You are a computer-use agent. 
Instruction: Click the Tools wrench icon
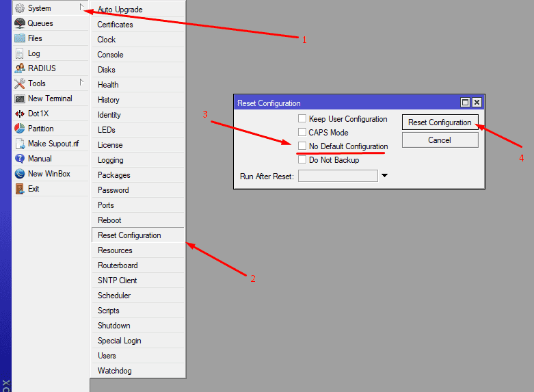[x=20, y=83]
